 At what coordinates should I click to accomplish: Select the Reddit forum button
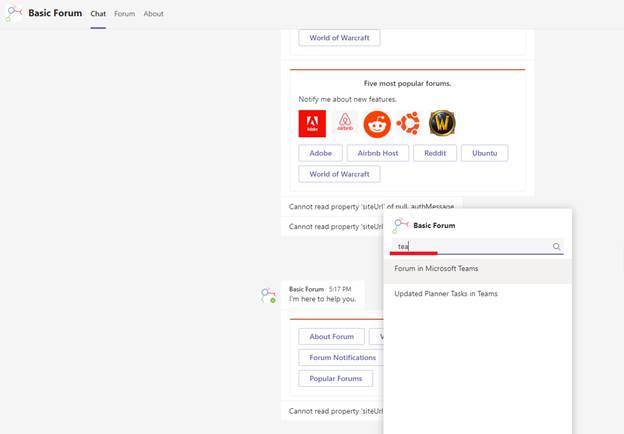(x=435, y=153)
